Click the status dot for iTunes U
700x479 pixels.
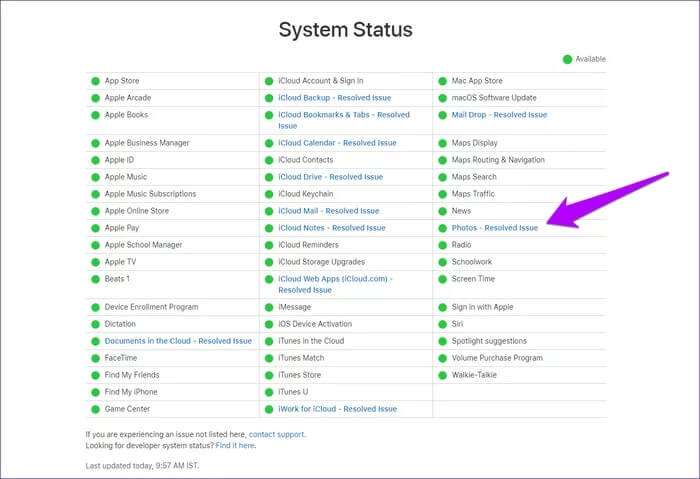tap(269, 392)
